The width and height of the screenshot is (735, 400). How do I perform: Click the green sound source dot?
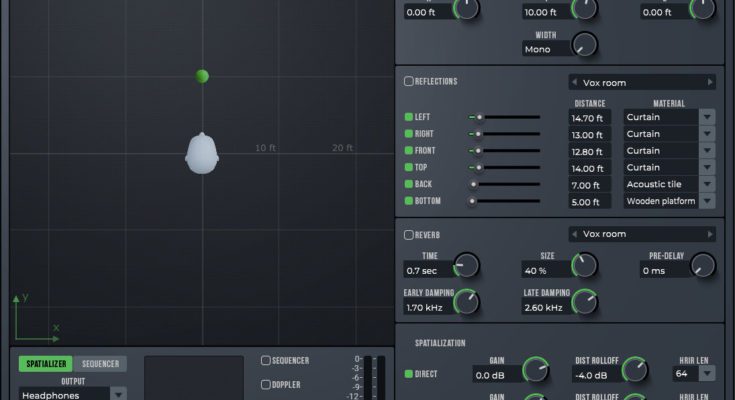(x=202, y=76)
